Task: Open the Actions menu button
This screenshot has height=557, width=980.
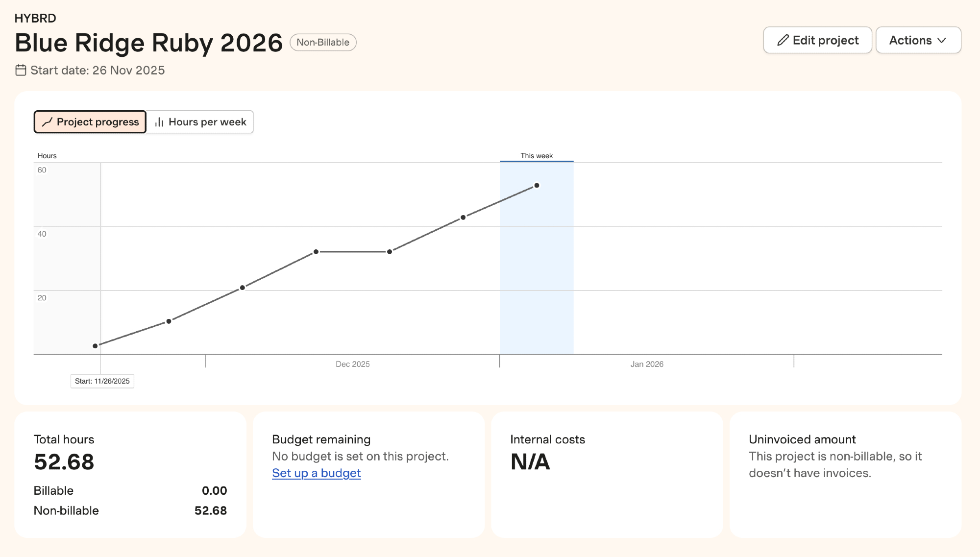Action: [918, 40]
